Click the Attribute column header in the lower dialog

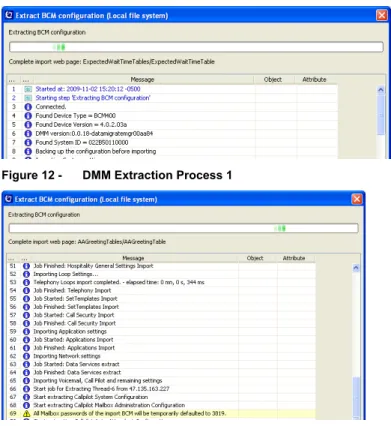[x=294, y=258]
